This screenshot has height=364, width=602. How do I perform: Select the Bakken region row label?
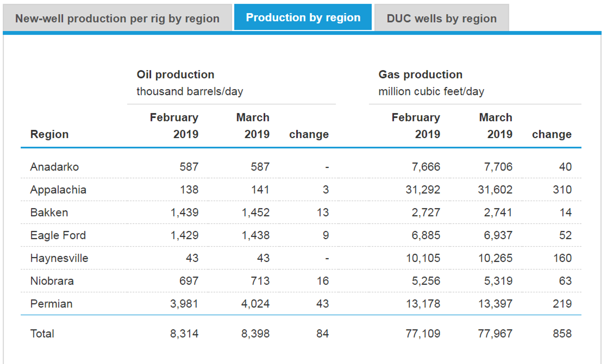coord(49,213)
